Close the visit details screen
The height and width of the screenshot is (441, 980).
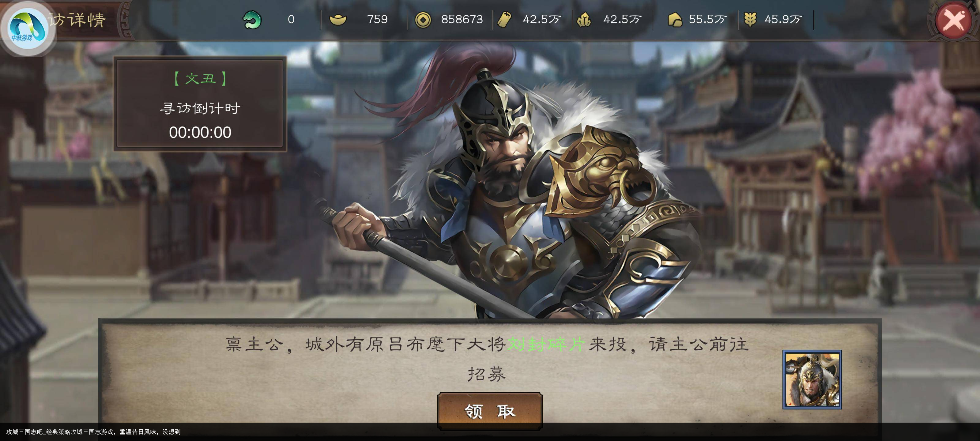[x=953, y=19]
